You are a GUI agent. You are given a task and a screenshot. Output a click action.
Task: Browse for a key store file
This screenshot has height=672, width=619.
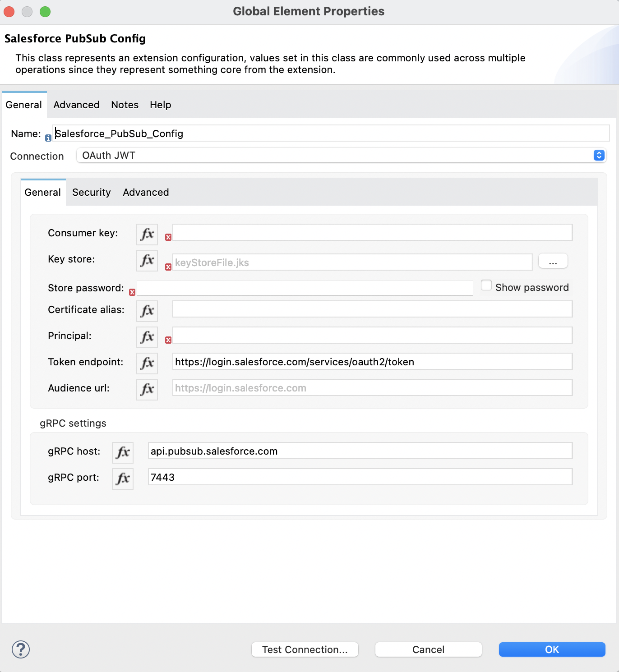(553, 261)
